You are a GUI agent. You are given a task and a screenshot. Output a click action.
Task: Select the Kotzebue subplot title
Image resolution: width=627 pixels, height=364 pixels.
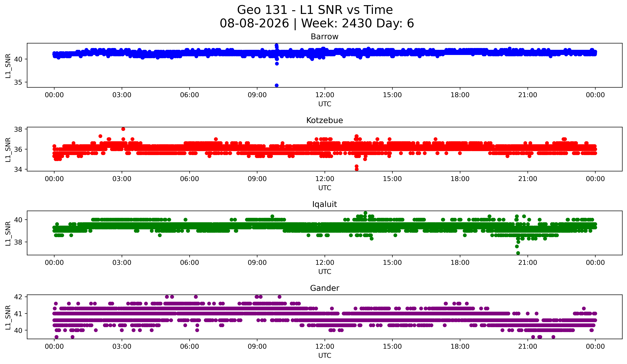coord(324,120)
